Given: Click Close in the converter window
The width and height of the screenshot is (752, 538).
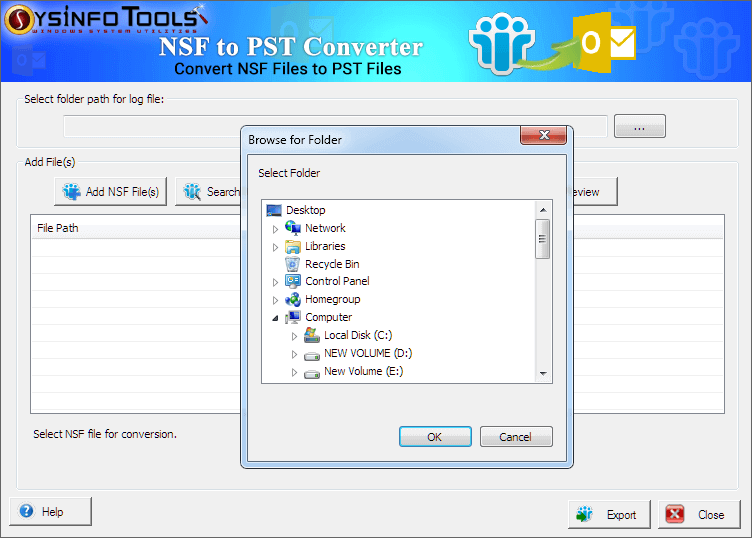Looking at the screenshot, I should click(x=699, y=515).
